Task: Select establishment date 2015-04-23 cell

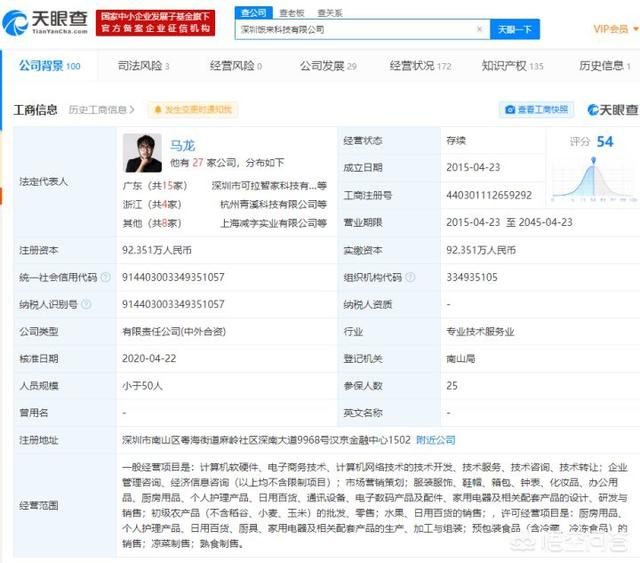Action: click(473, 167)
